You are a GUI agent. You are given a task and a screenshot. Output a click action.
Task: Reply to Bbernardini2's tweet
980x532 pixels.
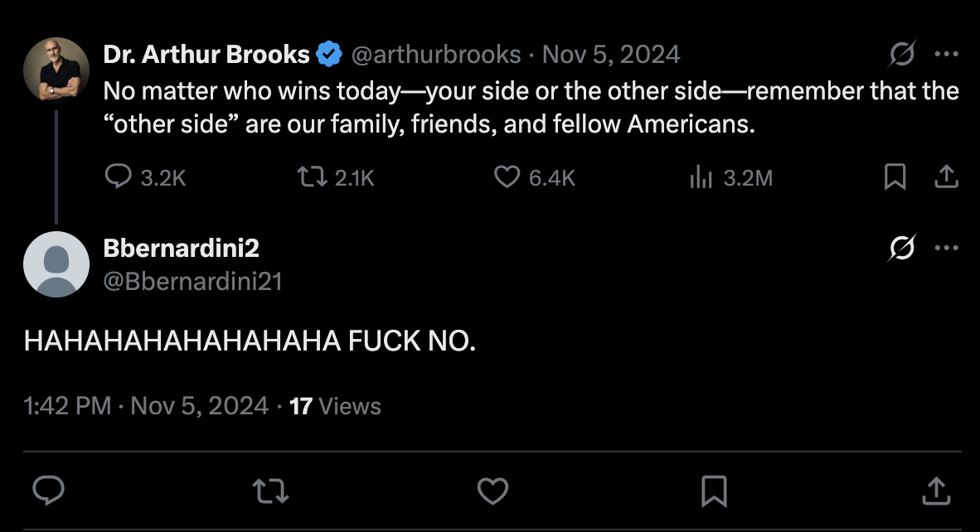pos(48,491)
